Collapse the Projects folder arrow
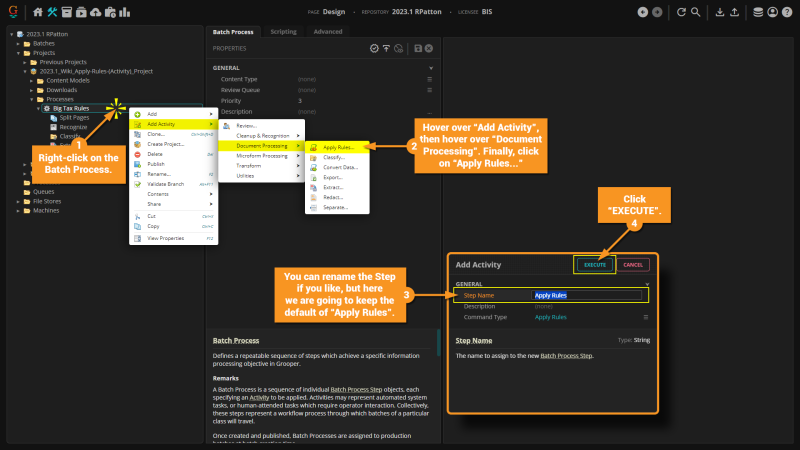The width and height of the screenshot is (800, 450). point(18,53)
